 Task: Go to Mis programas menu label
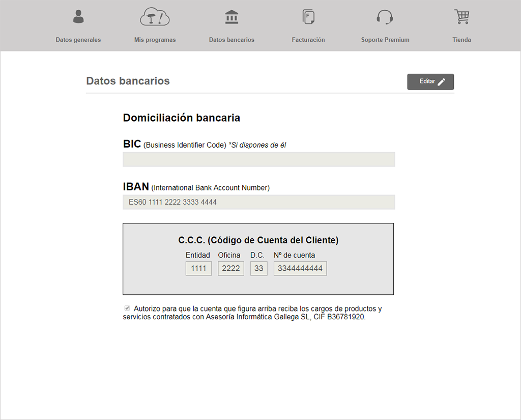click(x=155, y=40)
